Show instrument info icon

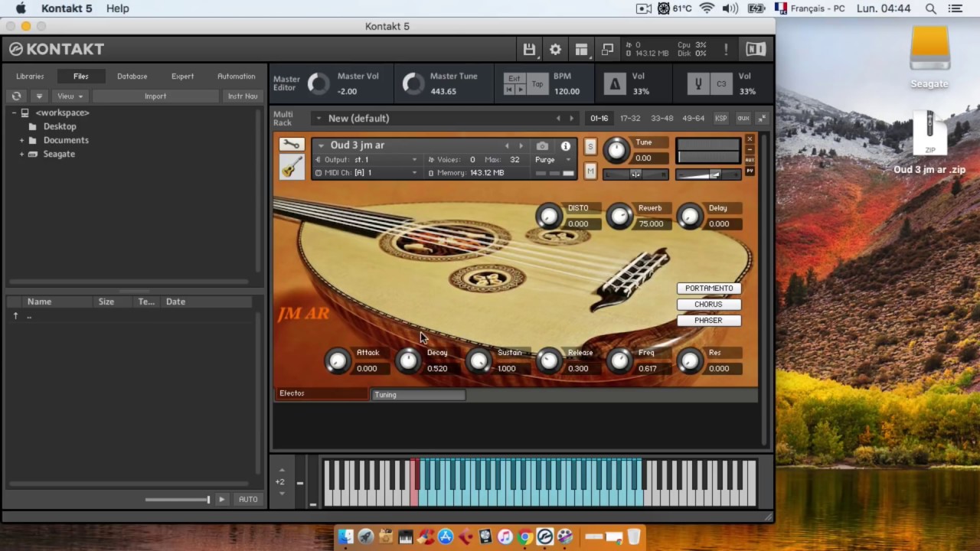565,146
